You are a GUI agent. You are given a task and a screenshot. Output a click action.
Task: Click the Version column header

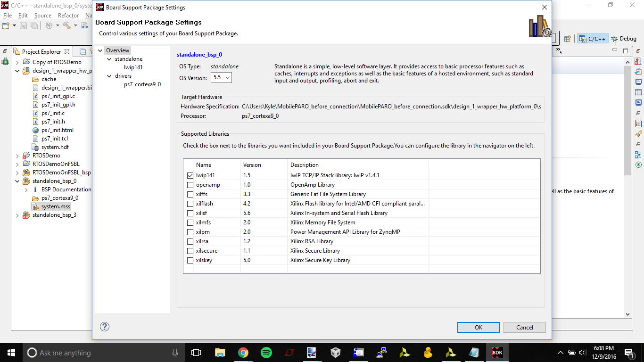pyautogui.click(x=264, y=165)
